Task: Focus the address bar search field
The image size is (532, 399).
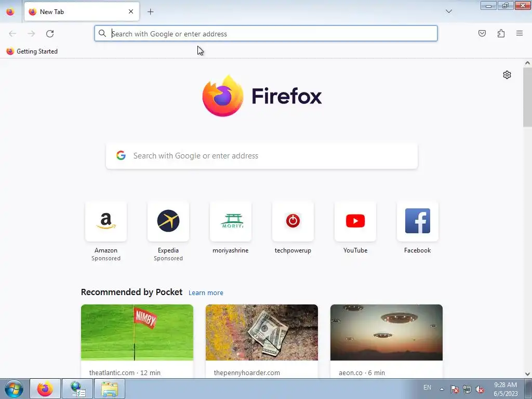Action: click(x=265, y=34)
